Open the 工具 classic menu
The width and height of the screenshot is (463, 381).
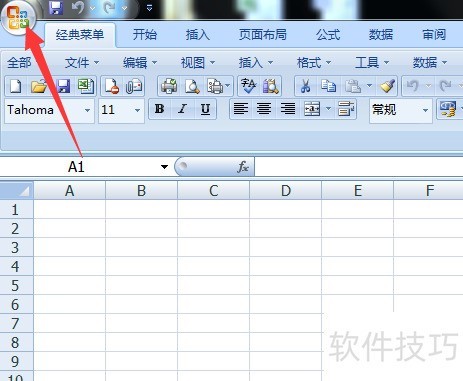(x=372, y=62)
